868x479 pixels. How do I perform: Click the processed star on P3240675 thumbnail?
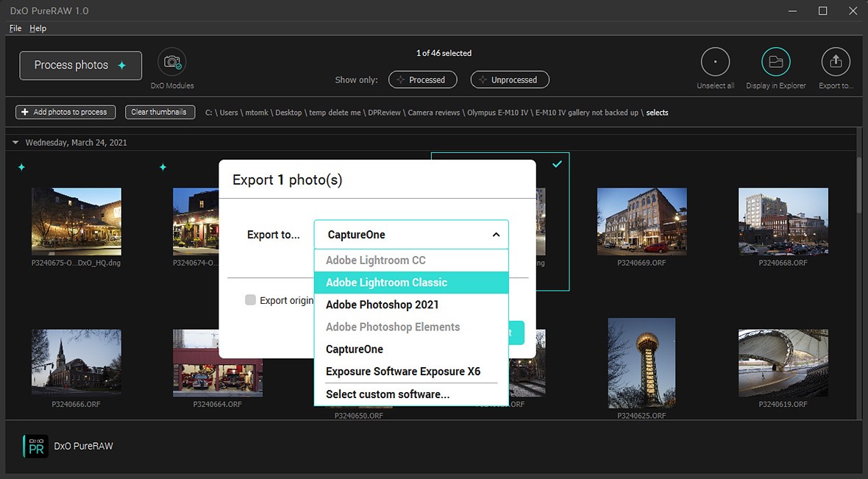(x=21, y=168)
